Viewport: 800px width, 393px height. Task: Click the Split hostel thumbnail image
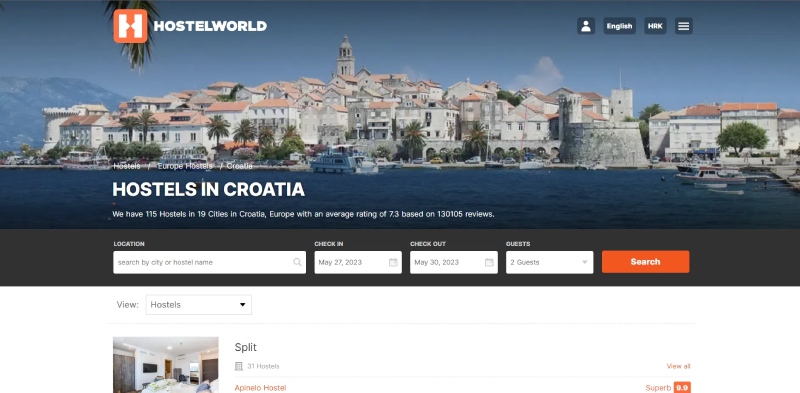tap(166, 365)
